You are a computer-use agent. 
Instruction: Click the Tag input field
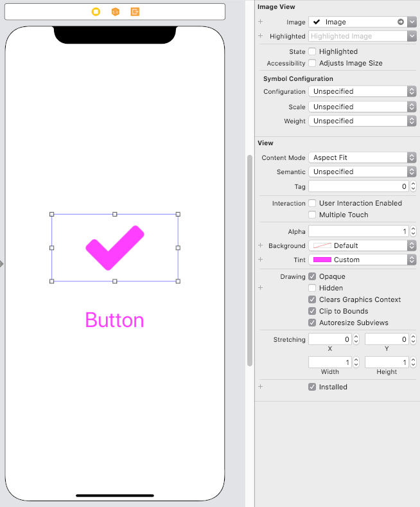358,186
